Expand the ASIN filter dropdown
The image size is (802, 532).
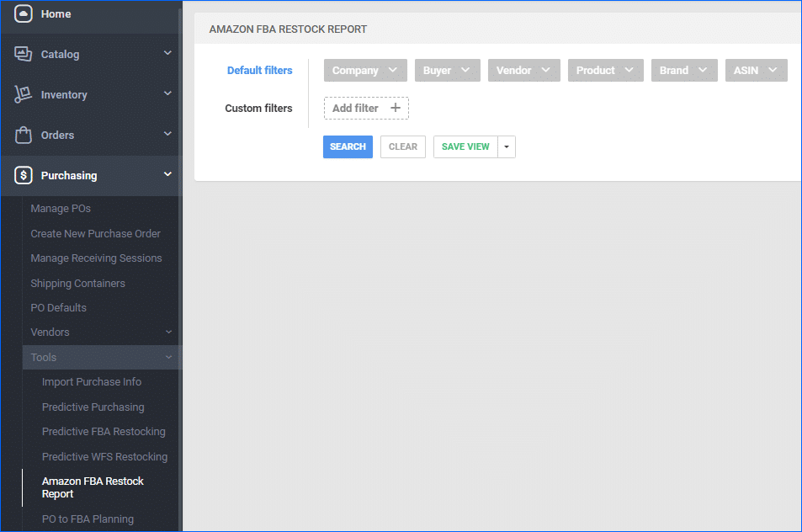click(755, 70)
